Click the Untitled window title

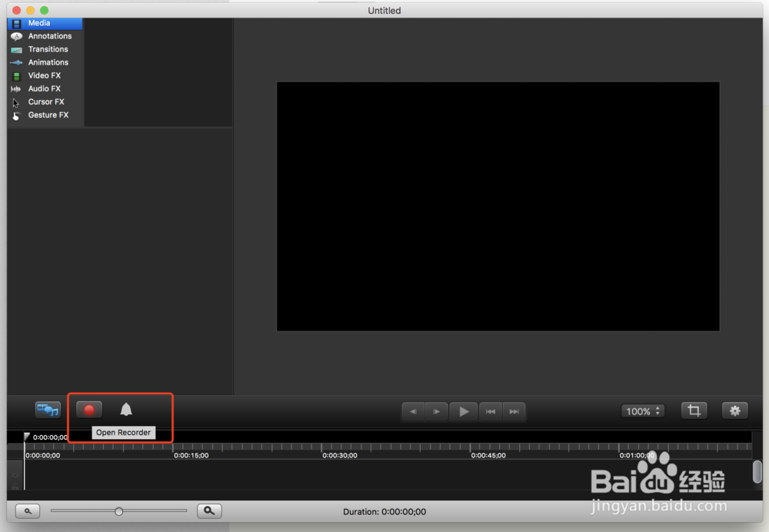pyautogui.click(x=384, y=10)
